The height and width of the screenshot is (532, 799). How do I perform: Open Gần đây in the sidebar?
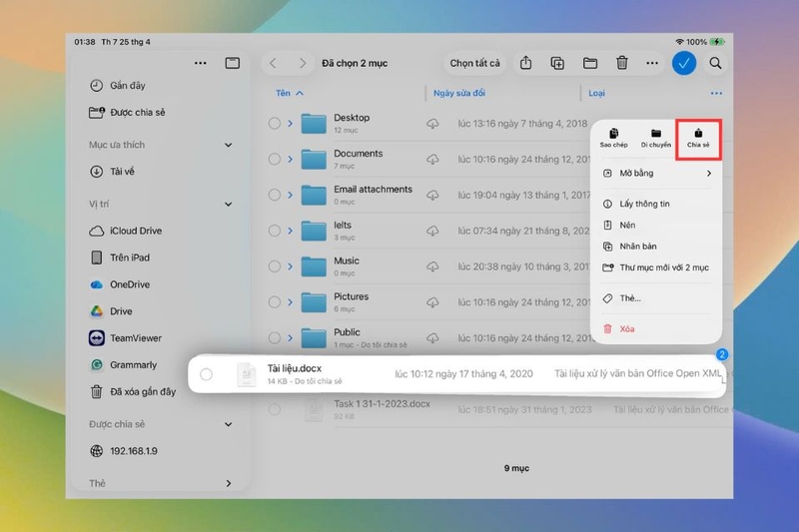(118, 86)
